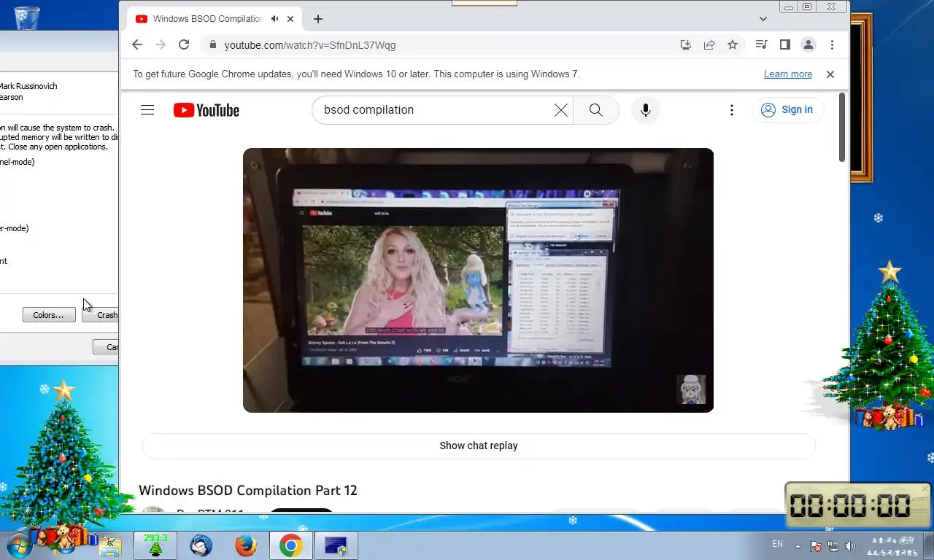Click Crash button in the NotMyFault window
The image size is (934, 560).
pos(100,315)
